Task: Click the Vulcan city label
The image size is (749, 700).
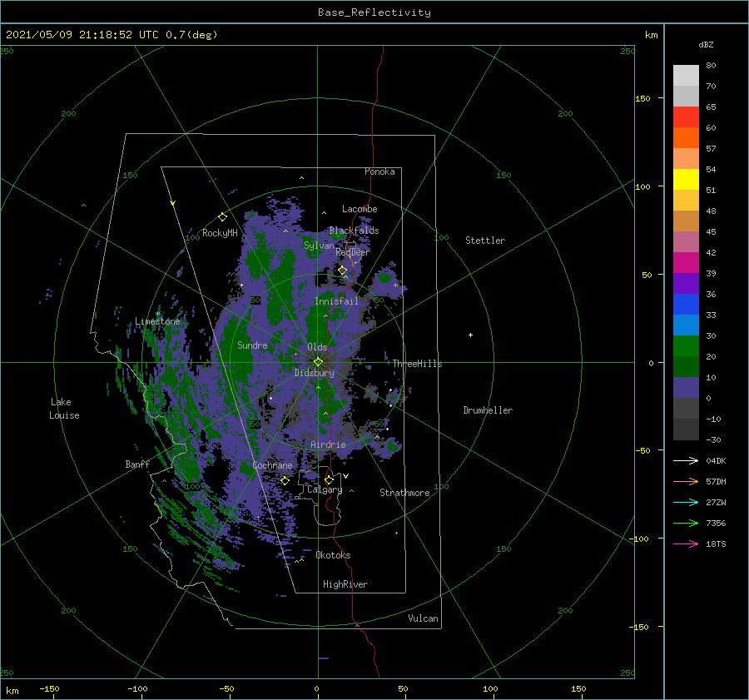Action: 424,618
